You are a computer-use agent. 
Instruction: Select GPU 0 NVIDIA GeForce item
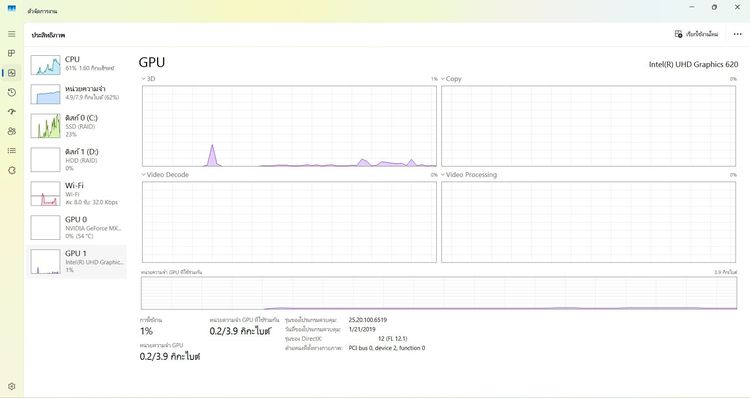pyautogui.click(x=77, y=228)
